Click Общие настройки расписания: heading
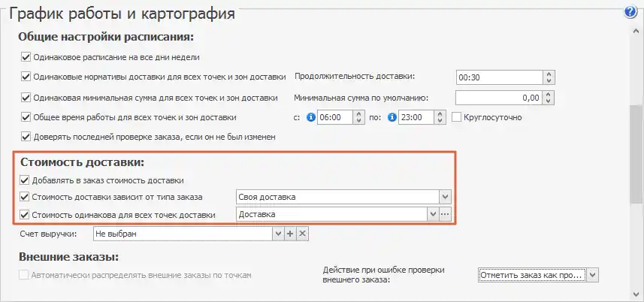Viewport: 644px width, 302px height. point(106,37)
